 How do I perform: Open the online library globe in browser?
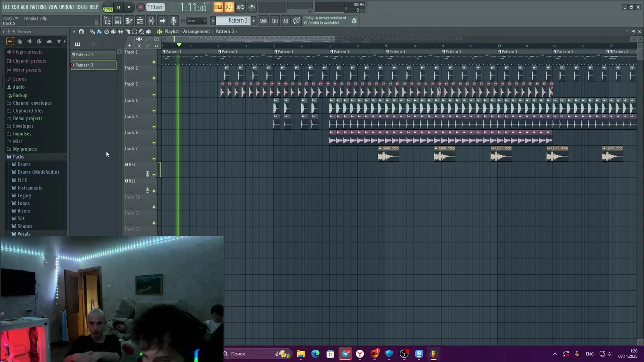pos(39,41)
